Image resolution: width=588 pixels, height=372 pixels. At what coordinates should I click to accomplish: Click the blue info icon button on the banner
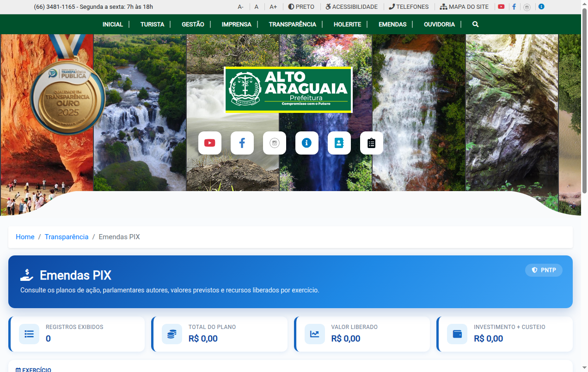click(x=306, y=143)
